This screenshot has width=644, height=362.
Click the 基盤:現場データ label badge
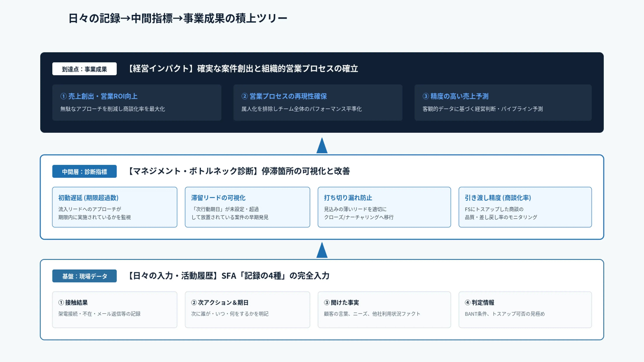point(84,276)
